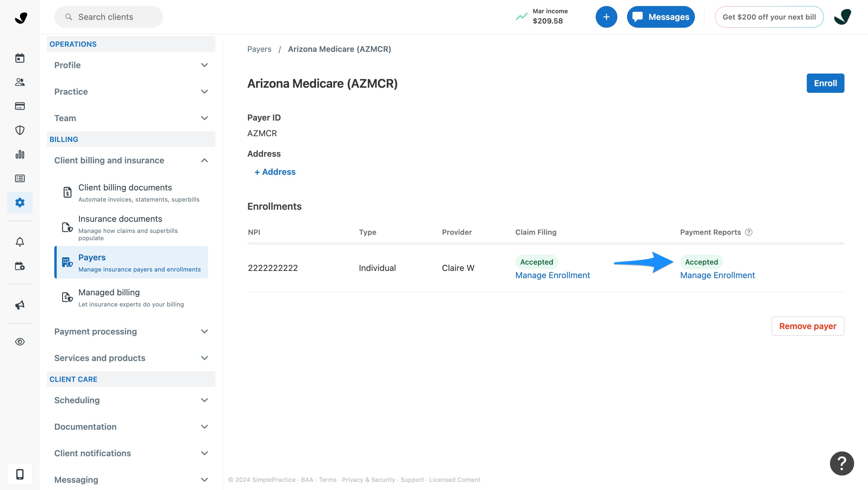Open the Settings gear icon
Screen dimensions: 868x490
click(x=20, y=203)
